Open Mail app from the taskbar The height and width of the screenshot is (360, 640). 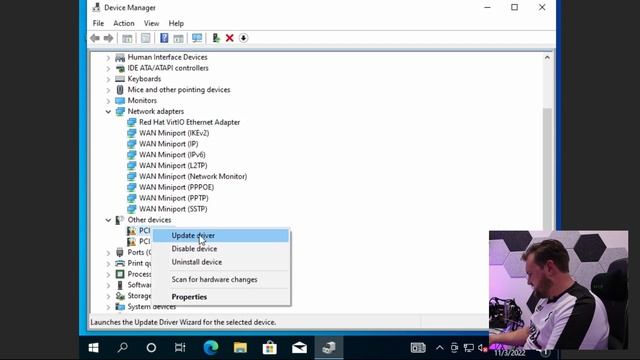(x=299, y=347)
